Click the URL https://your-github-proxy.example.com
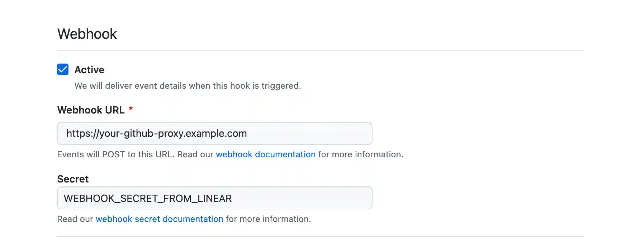 tap(156, 133)
